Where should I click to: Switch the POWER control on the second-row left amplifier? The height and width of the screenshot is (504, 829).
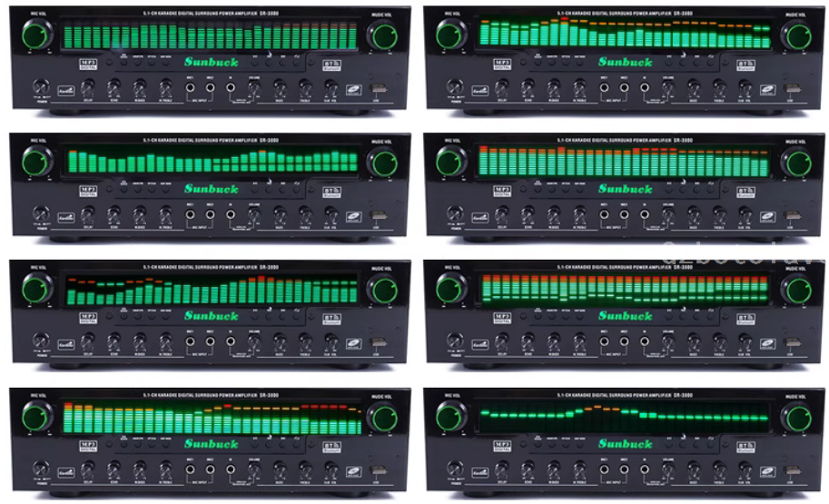[41, 213]
